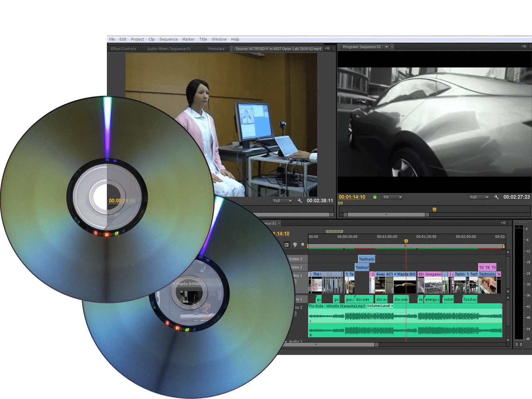
Task: Click the Program monitor timecode 00:01:14:10
Action: (x=352, y=197)
